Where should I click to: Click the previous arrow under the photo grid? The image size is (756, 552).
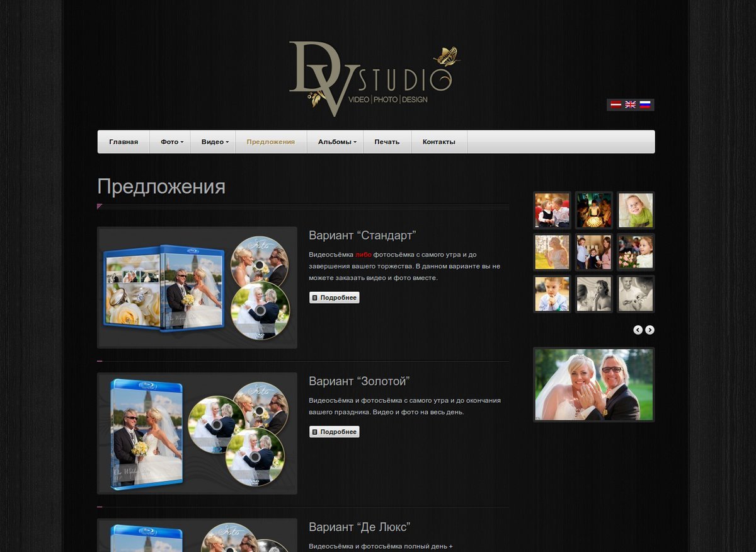(638, 330)
